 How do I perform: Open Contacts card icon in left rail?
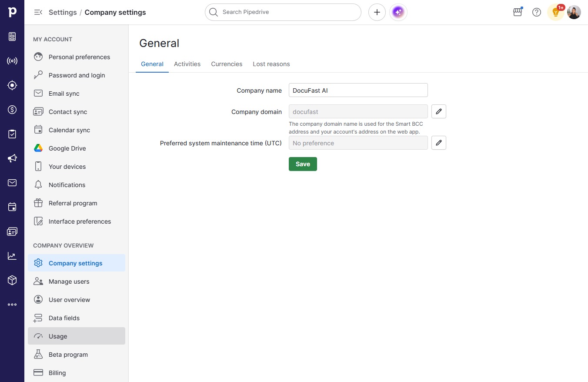pos(12,231)
